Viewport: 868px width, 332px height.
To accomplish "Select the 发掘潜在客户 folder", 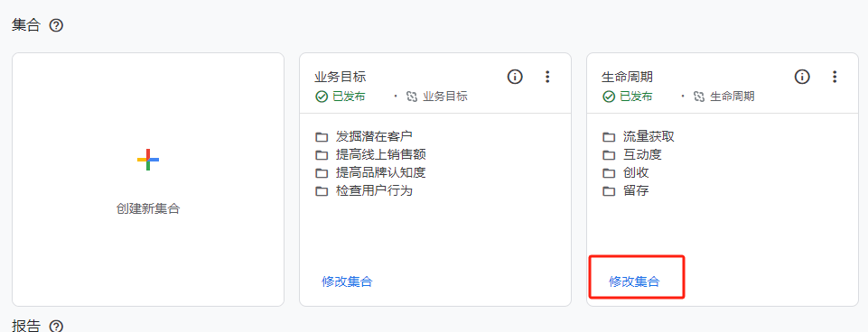I will pyautogui.click(x=364, y=136).
